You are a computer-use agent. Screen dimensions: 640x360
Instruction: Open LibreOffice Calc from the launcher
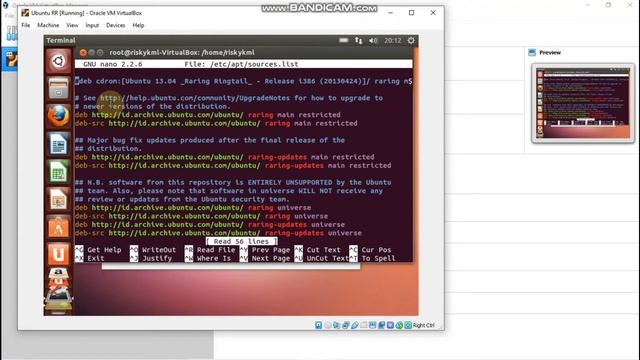coord(58,171)
